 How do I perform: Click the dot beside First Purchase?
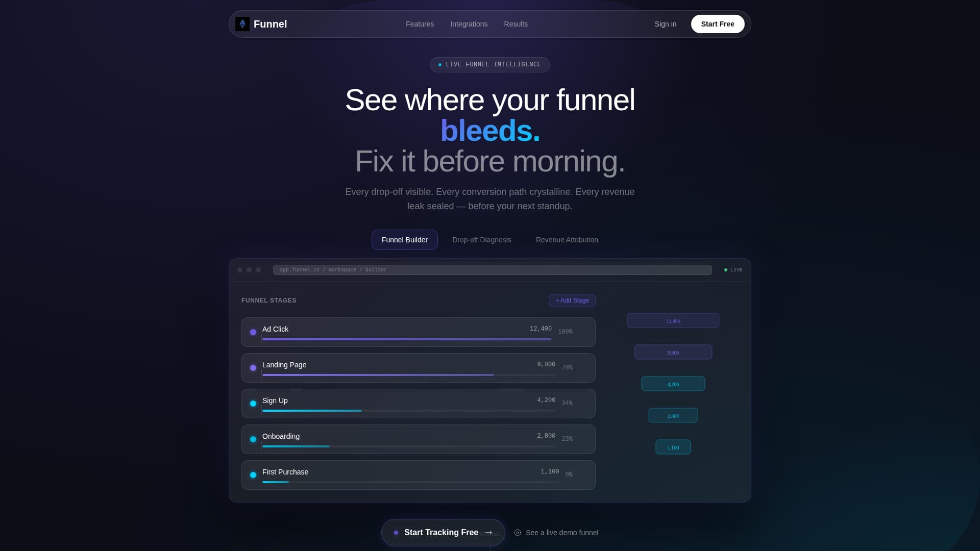253,475
